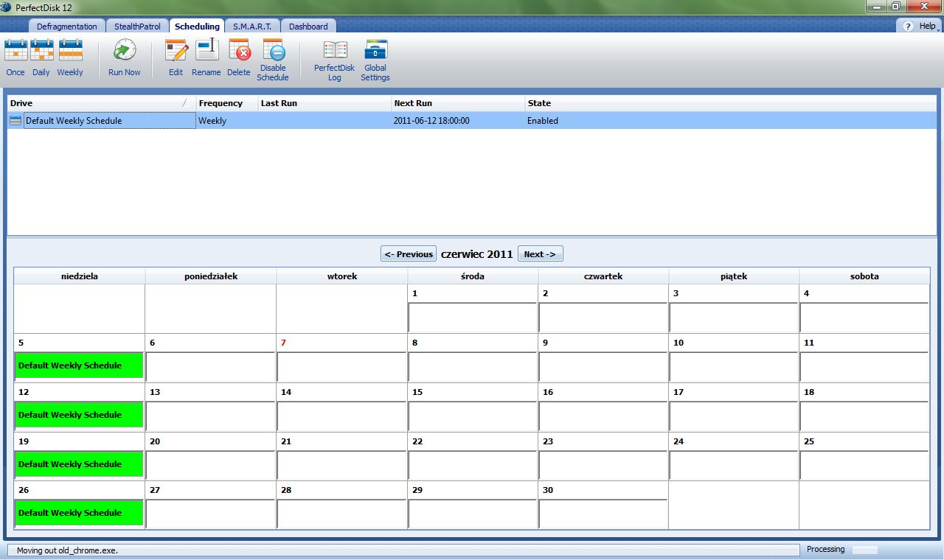Click calendar cell for day 30
This screenshot has height=560, width=944.
point(603,505)
